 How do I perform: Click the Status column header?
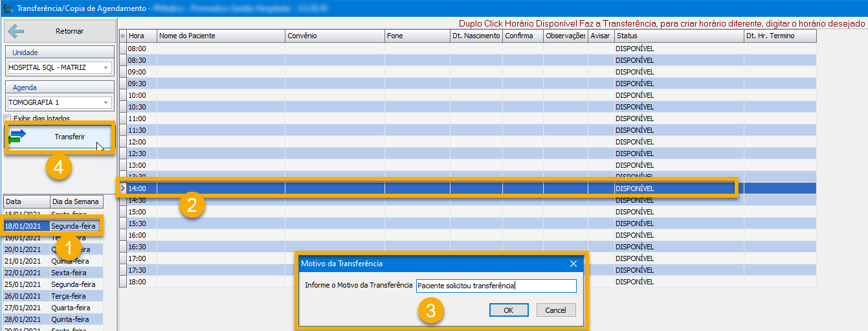[678, 36]
